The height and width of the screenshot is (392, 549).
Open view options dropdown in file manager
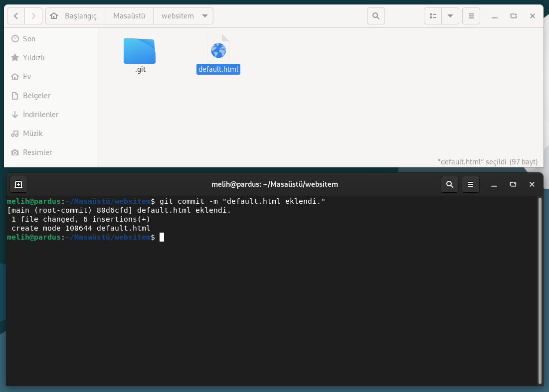[x=450, y=16]
